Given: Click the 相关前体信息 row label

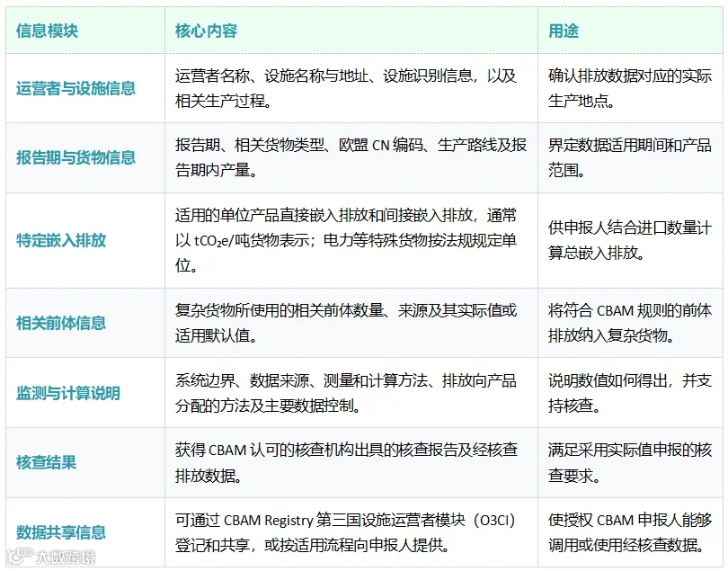Looking at the screenshot, I should click(61, 324).
